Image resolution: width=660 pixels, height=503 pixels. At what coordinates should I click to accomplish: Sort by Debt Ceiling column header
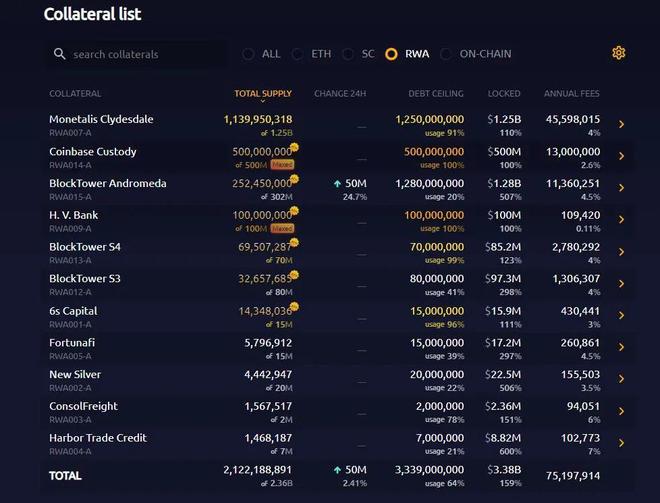(x=436, y=93)
